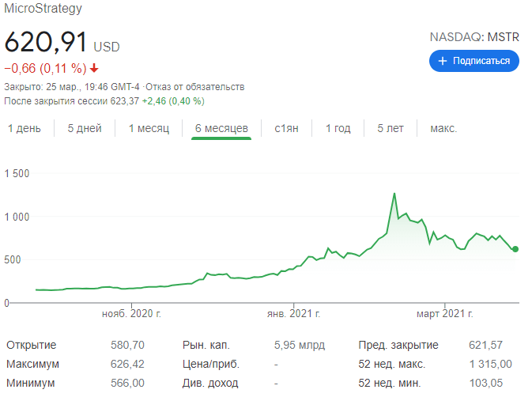Click the Пред. закрытие label
This screenshot has width=532, height=397.
(398, 345)
